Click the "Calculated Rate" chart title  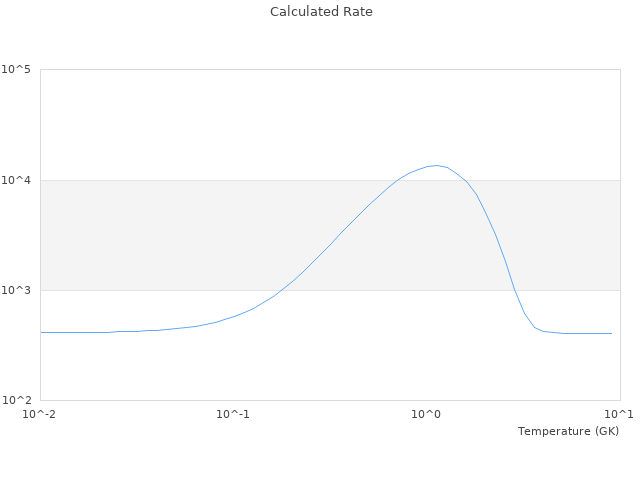pos(320,12)
